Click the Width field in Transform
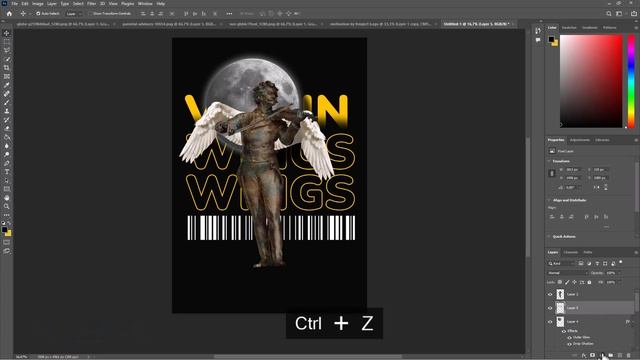 click(572, 169)
